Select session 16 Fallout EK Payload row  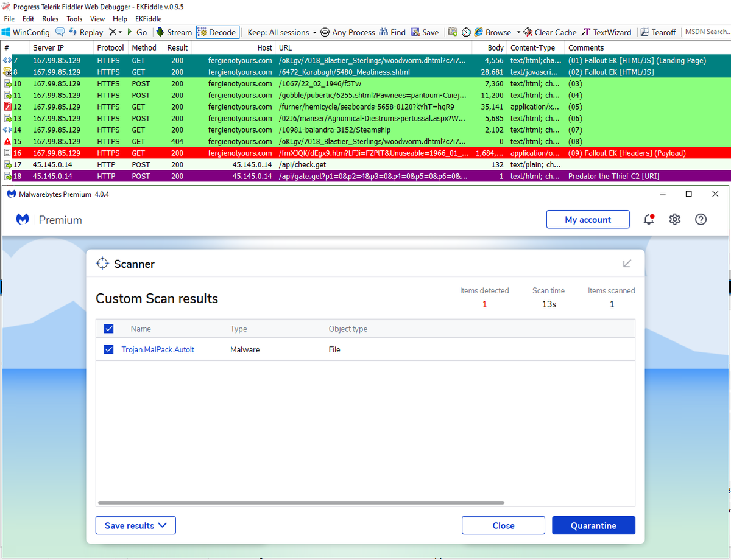[x=365, y=153]
